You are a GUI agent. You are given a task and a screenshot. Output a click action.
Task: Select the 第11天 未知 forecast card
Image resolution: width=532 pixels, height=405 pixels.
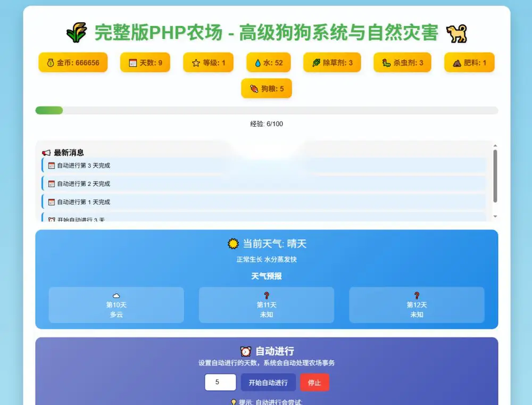(x=267, y=305)
